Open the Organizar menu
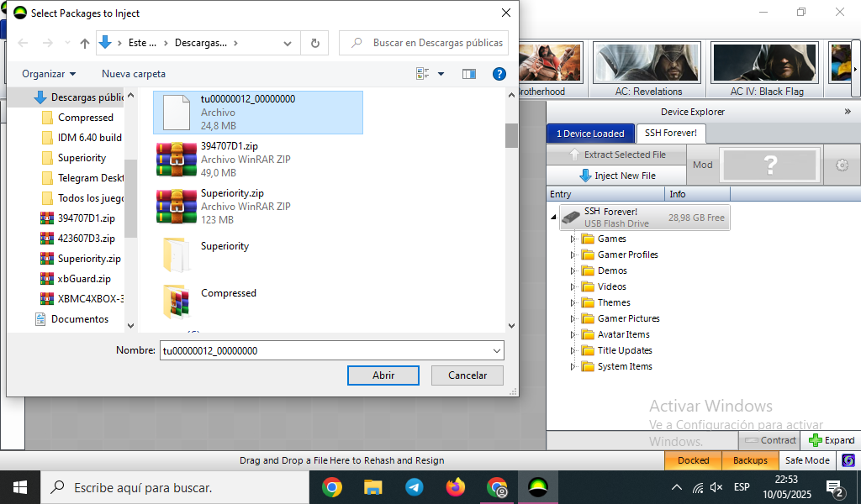The width and height of the screenshot is (861, 504). tap(49, 74)
